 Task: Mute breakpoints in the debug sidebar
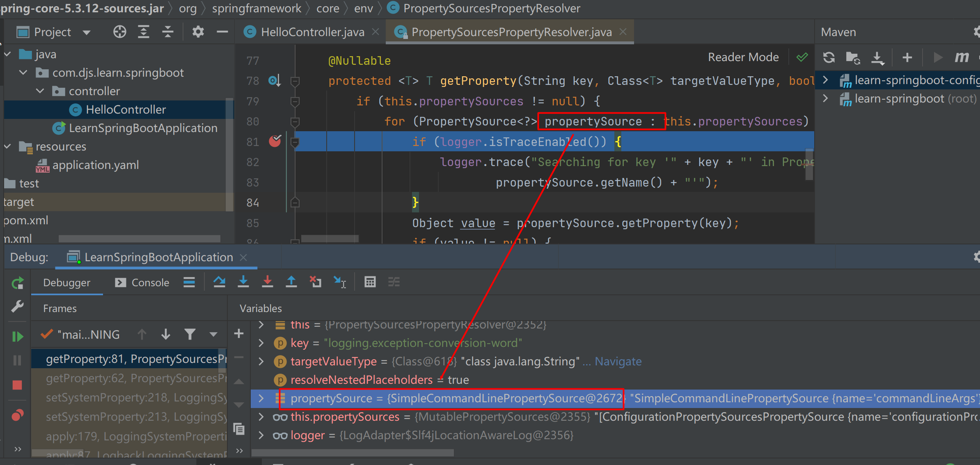pyautogui.click(x=17, y=415)
